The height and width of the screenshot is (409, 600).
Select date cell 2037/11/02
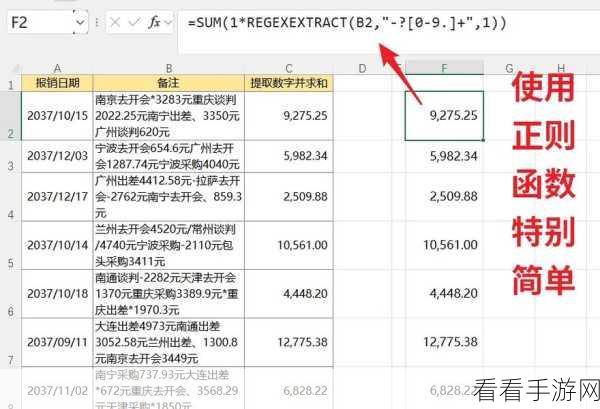click(x=57, y=388)
